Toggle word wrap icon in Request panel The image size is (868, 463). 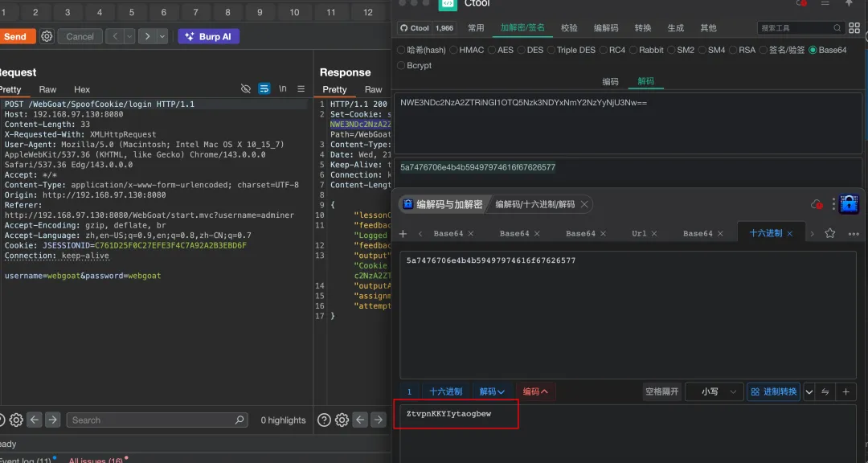[x=264, y=88]
